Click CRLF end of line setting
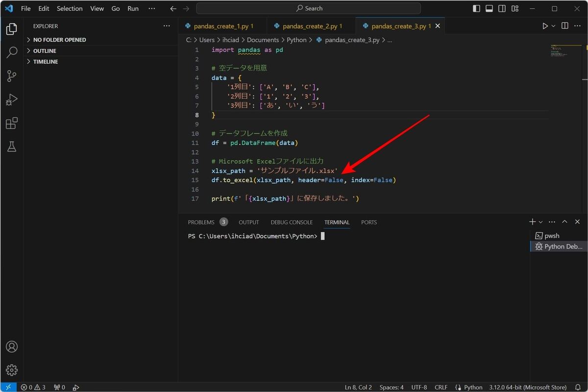588x392 pixels. [x=441, y=387]
